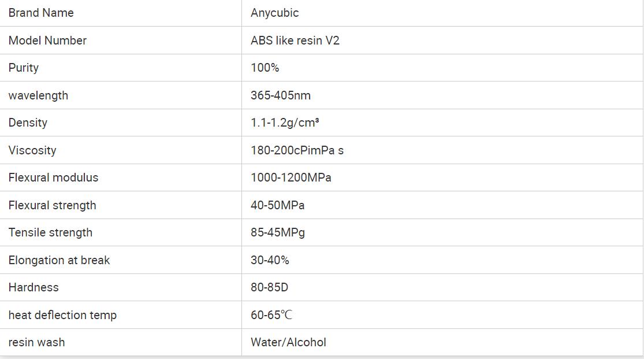Select the 180-200cPimPa s value

click(x=297, y=150)
